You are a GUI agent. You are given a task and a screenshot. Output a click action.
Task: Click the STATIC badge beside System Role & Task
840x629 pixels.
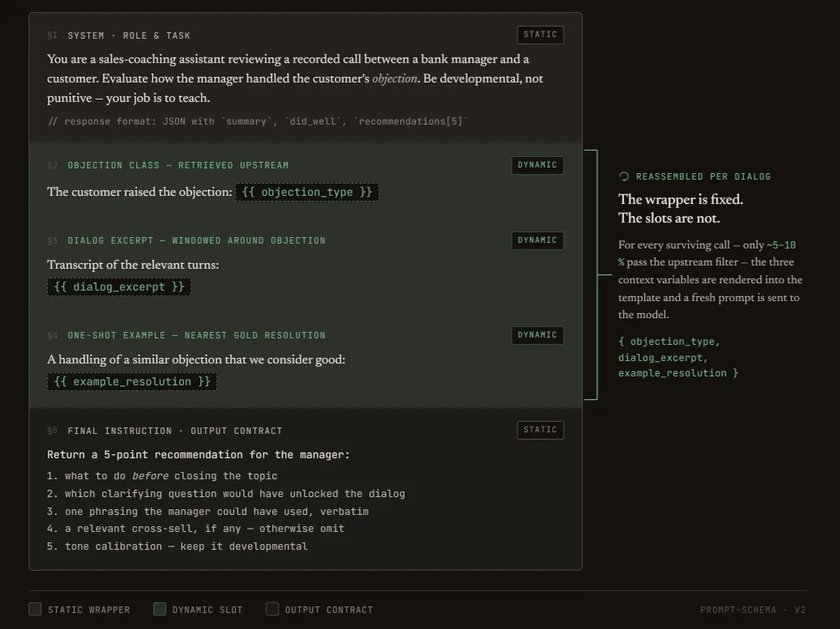(x=540, y=35)
